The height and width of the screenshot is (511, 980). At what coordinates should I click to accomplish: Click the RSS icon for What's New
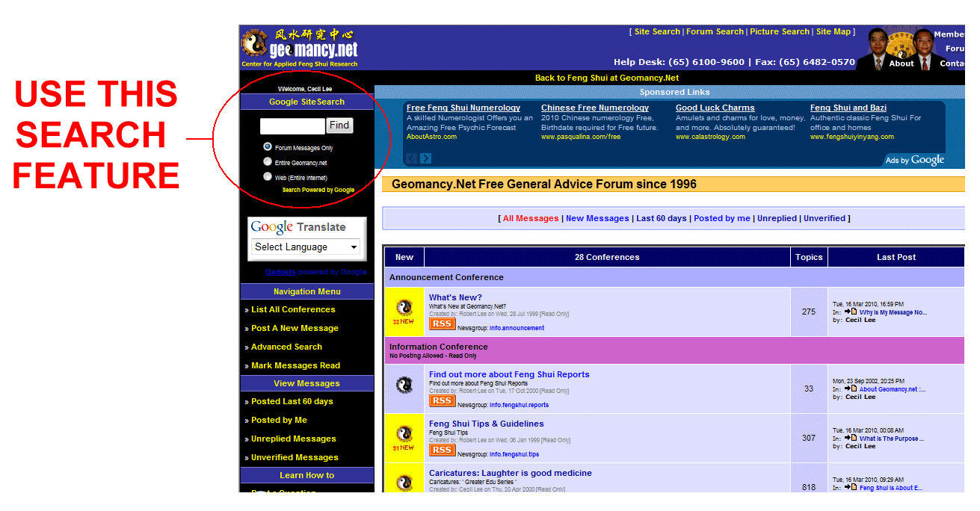coord(442,324)
